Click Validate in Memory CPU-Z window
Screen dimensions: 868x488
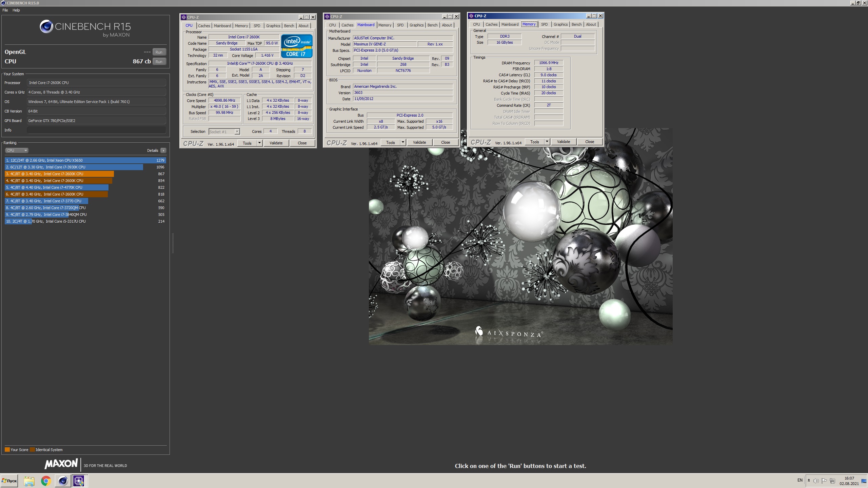pos(564,142)
